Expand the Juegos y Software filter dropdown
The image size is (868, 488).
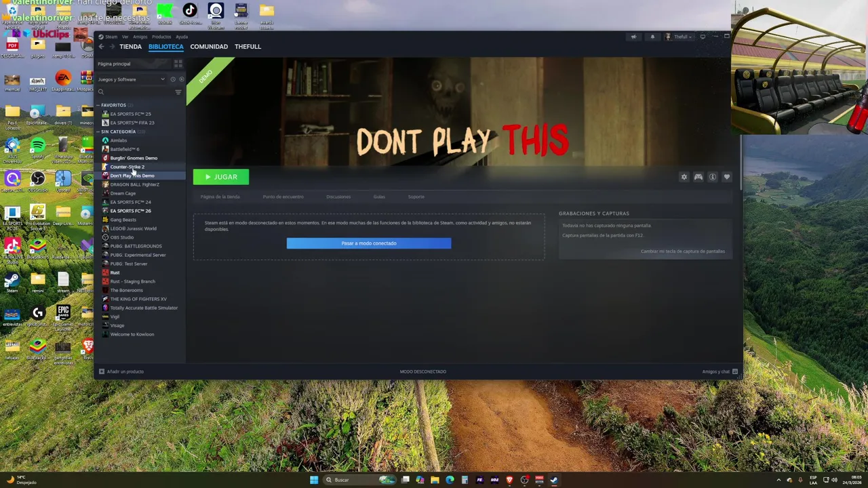[x=132, y=79]
